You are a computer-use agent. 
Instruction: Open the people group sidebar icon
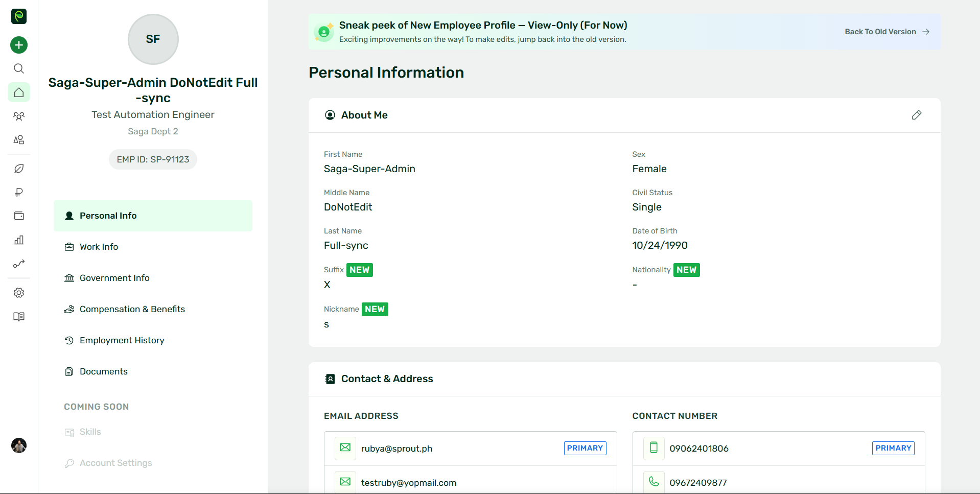[x=19, y=116]
